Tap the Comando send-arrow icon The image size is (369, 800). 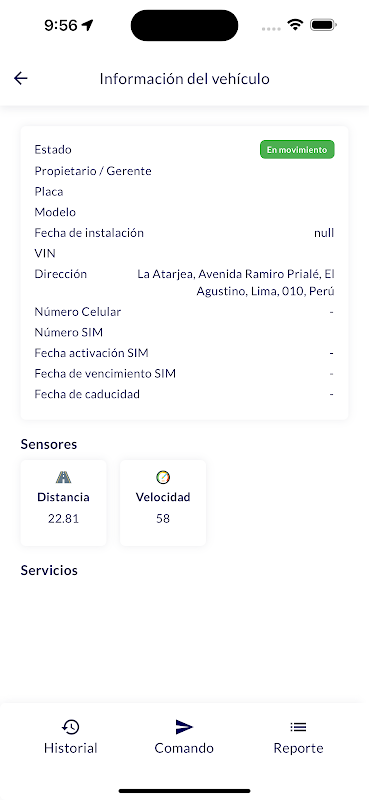pos(184,727)
